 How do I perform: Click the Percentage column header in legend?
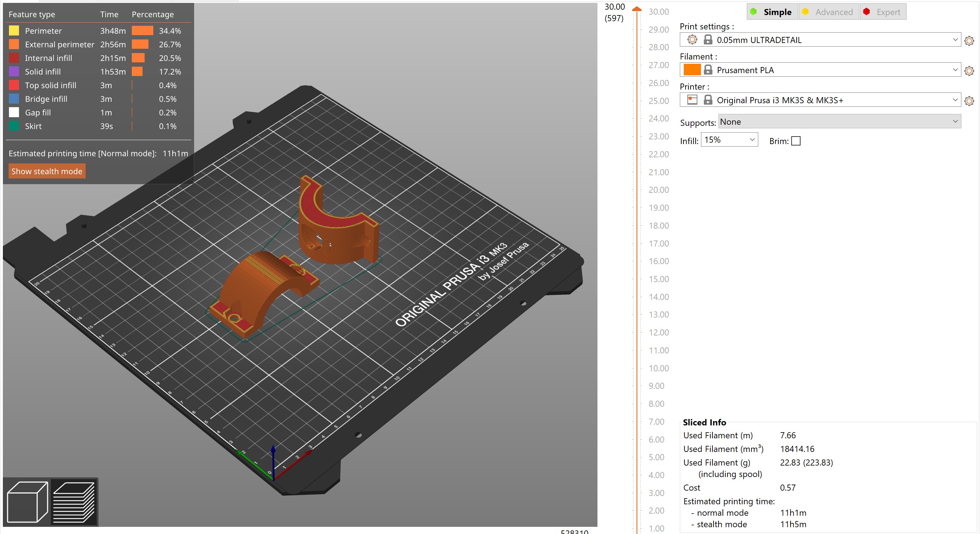153,14
